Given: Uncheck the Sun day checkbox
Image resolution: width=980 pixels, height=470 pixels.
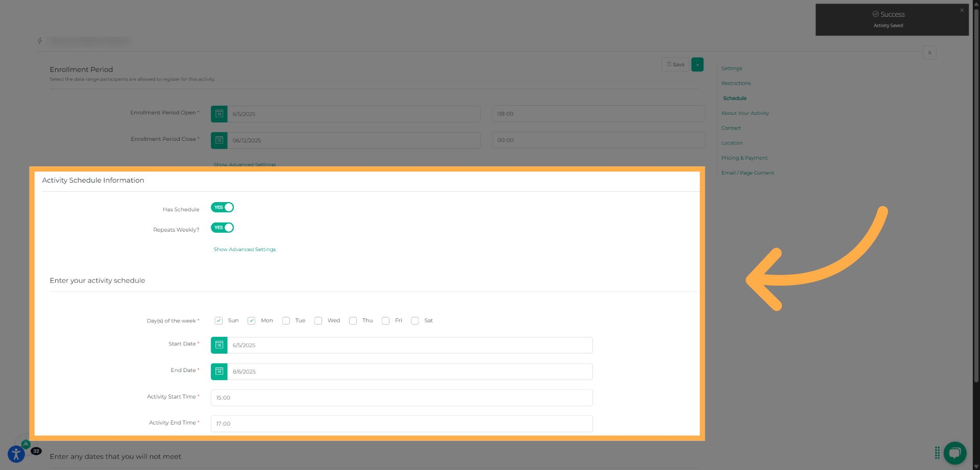Looking at the screenshot, I should [x=218, y=320].
